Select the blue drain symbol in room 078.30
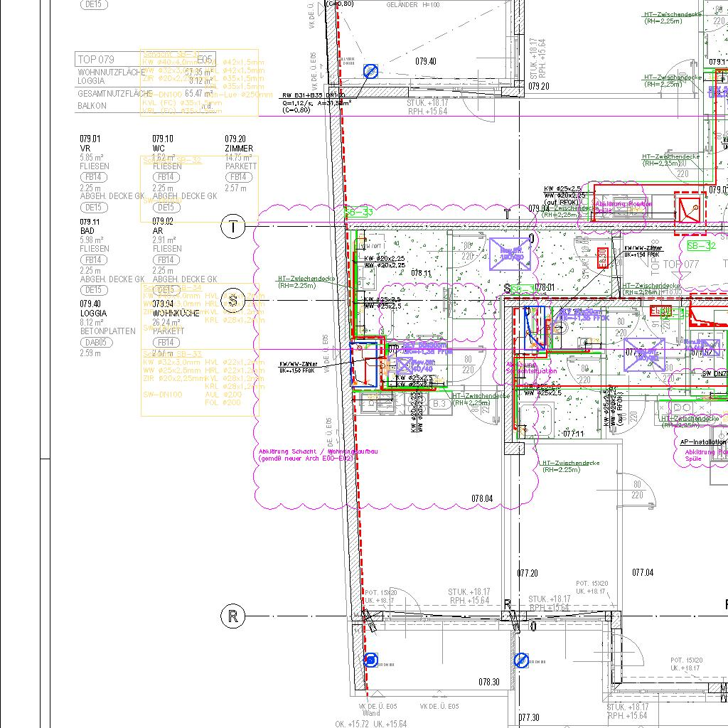Viewport: 728px width, 728px height. tap(370, 660)
